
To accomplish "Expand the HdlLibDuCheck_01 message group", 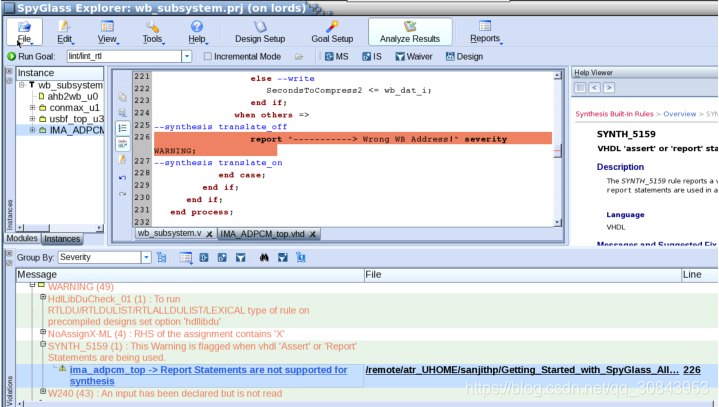I will click(x=43, y=297).
